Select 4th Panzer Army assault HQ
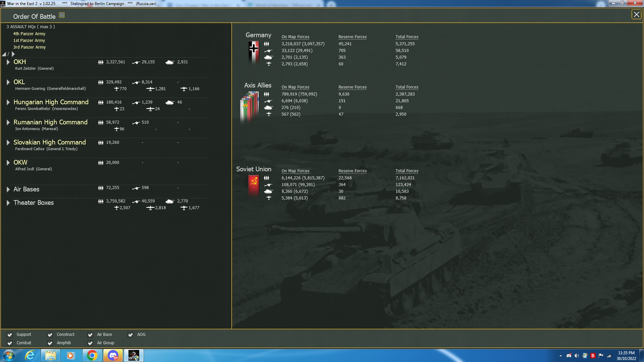The image size is (644, 362). point(29,34)
